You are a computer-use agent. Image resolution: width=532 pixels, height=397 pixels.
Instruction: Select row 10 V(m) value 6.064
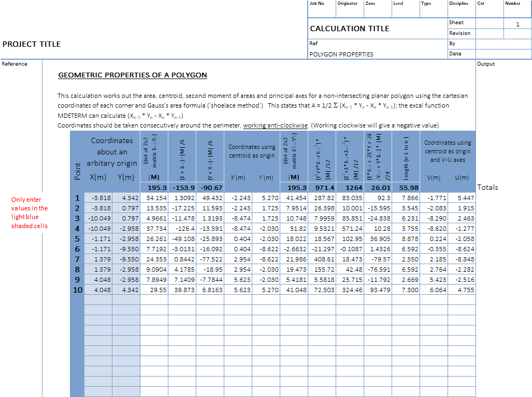(x=434, y=290)
